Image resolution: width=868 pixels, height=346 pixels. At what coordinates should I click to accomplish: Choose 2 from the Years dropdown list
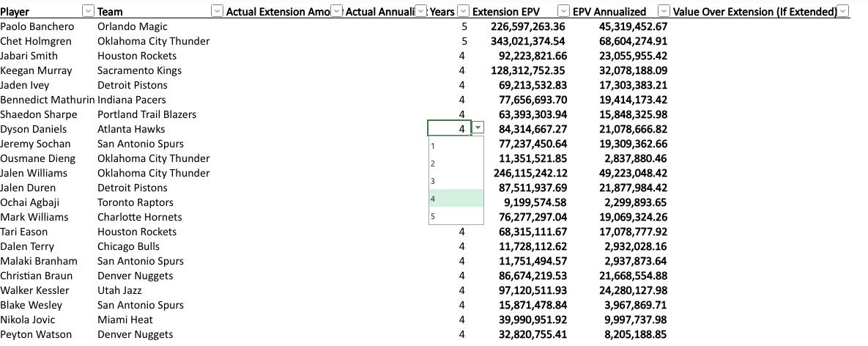pyautogui.click(x=456, y=164)
